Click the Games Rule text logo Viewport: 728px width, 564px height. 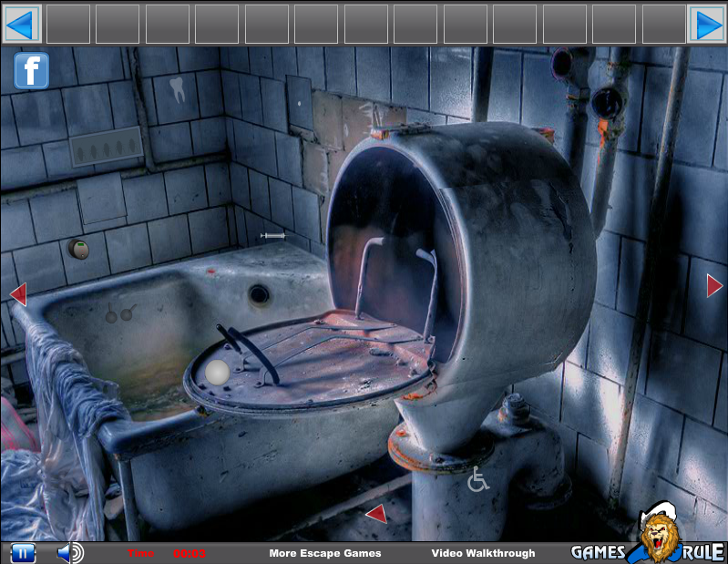click(648, 553)
